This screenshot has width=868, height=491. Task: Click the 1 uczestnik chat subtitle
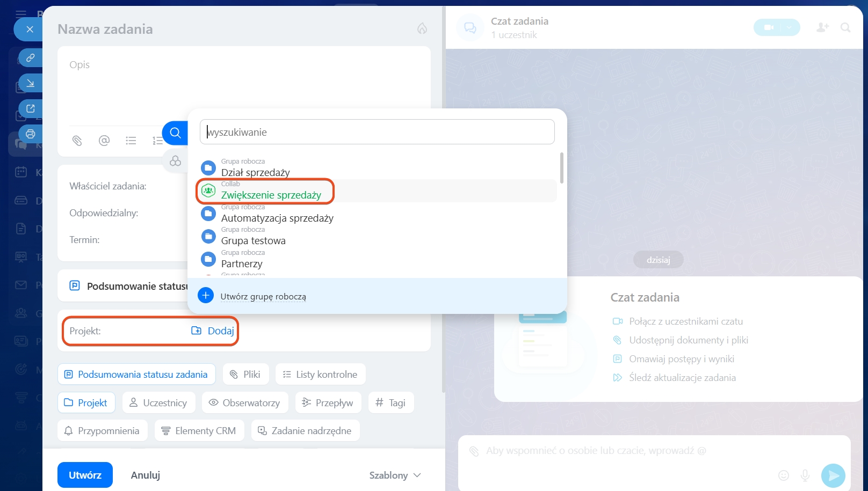pyautogui.click(x=514, y=35)
